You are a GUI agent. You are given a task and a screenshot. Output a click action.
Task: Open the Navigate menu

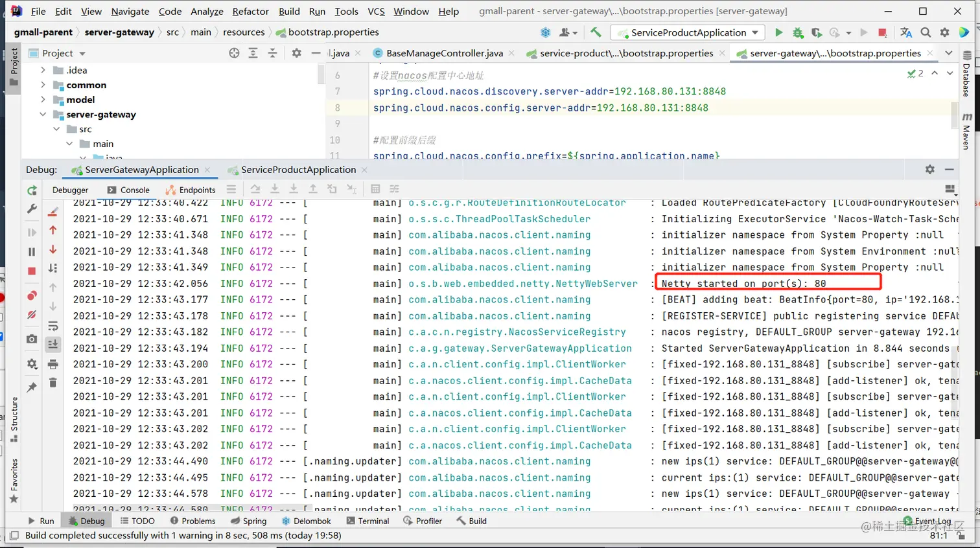(x=130, y=11)
